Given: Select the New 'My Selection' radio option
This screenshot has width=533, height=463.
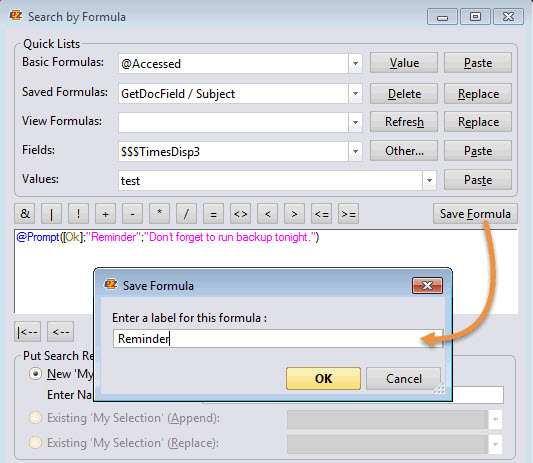Looking at the screenshot, I should (x=35, y=374).
